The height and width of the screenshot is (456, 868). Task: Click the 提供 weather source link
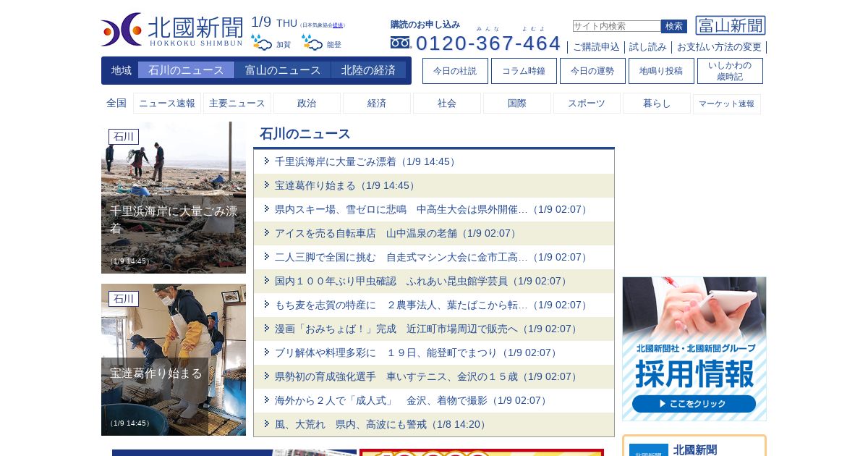[x=338, y=25]
